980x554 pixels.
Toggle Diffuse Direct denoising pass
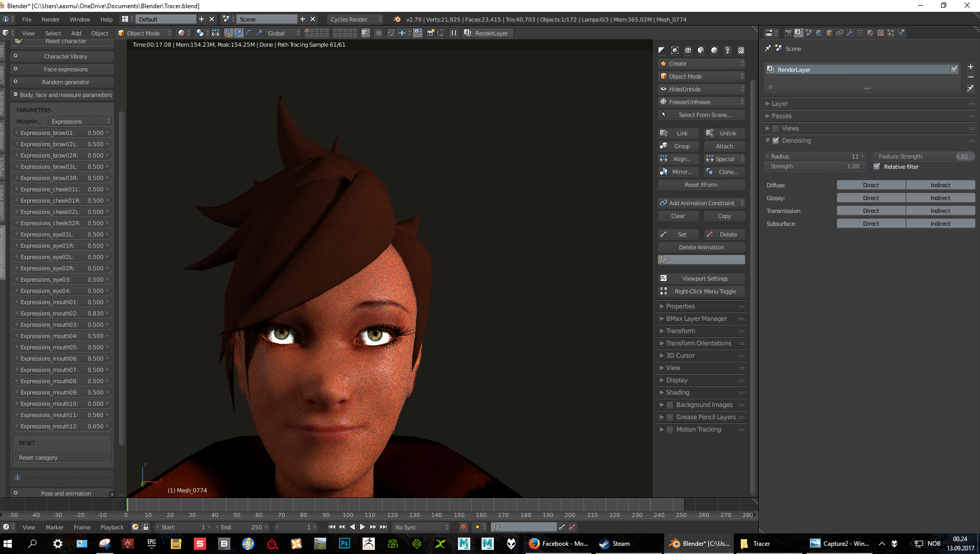(871, 185)
